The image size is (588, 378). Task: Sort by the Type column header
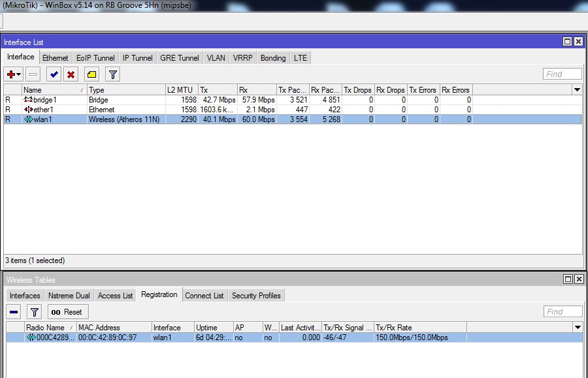[x=126, y=90]
